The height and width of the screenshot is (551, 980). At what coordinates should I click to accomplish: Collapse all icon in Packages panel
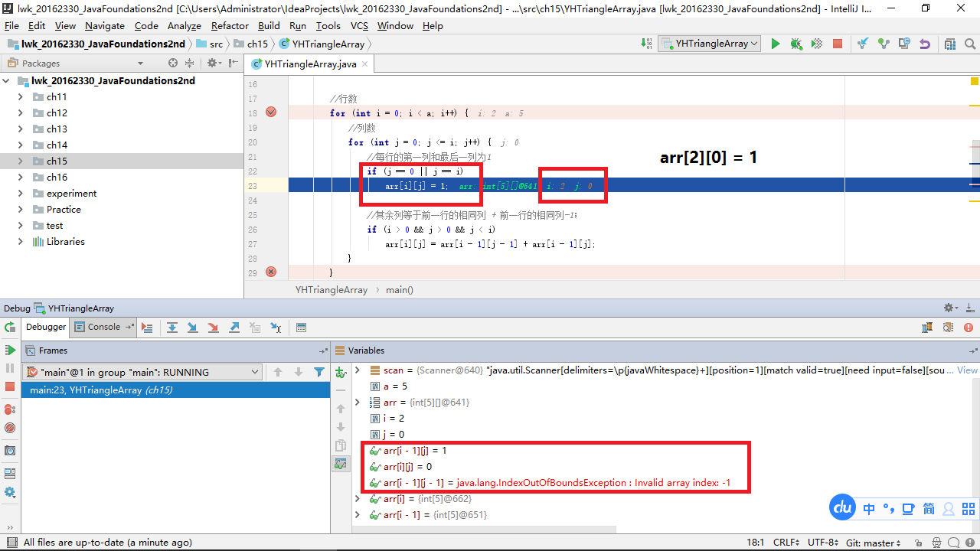(189, 63)
